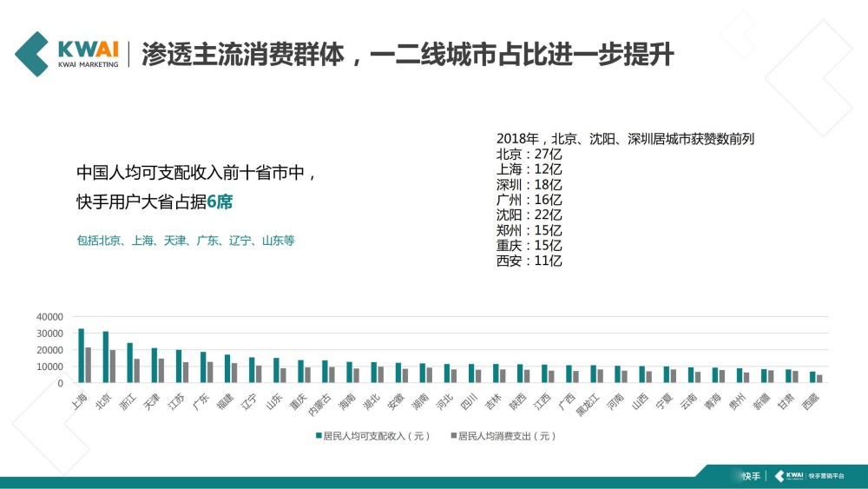Click the x-axis label 新疆
This screenshot has height=489, width=868.
(x=761, y=401)
